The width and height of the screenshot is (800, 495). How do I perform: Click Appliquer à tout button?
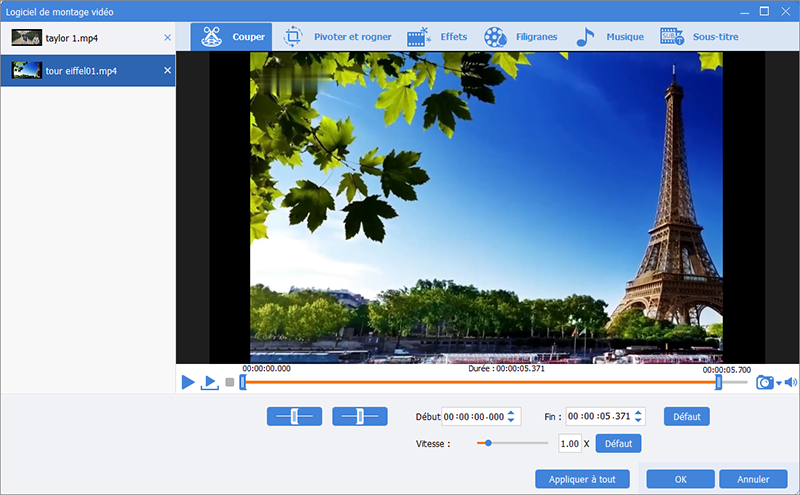coord(582,479)
